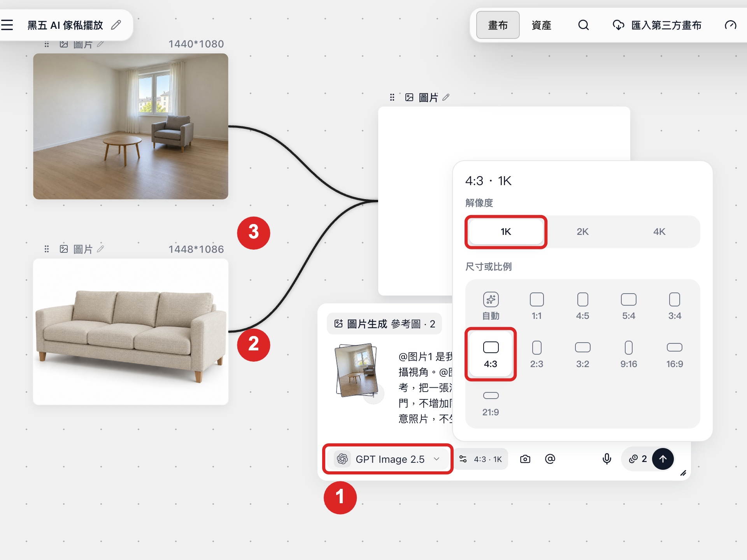Image resolution: width=747 pixels, height=560 pixels.
Task: Select 4K resolution option
Action: pos(659,232)
